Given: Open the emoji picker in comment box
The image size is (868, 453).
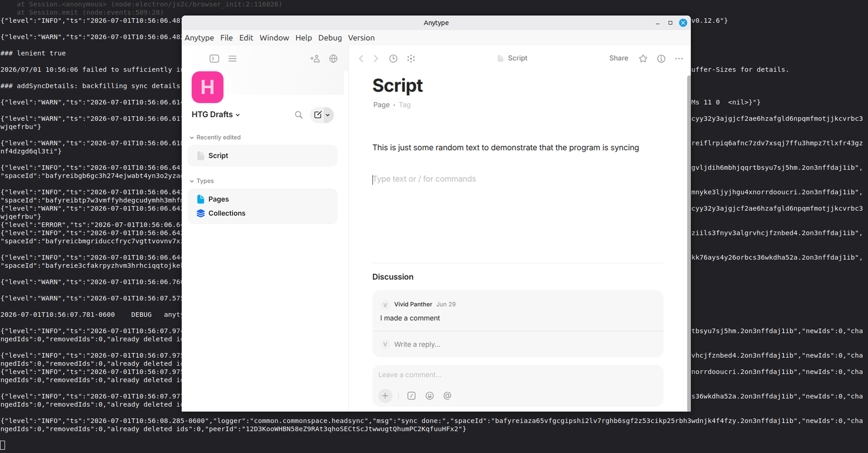Looking at the screenshot, I should (430, 396).
